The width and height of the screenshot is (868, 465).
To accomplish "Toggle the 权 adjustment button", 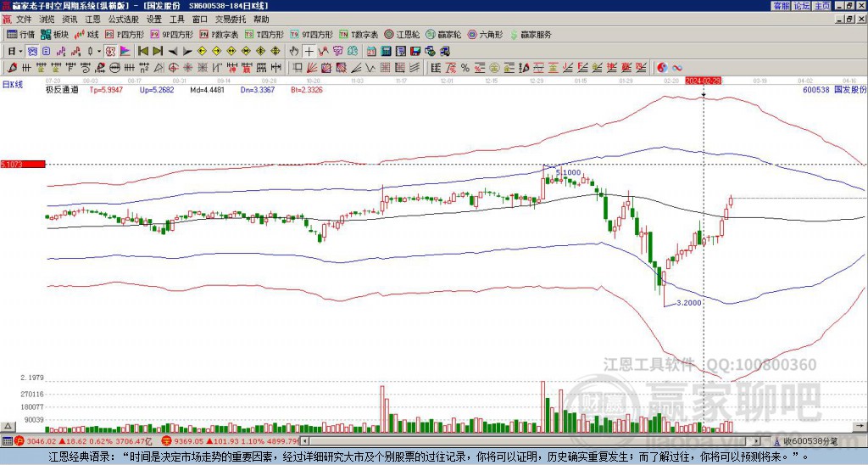I will coord(110,52).
